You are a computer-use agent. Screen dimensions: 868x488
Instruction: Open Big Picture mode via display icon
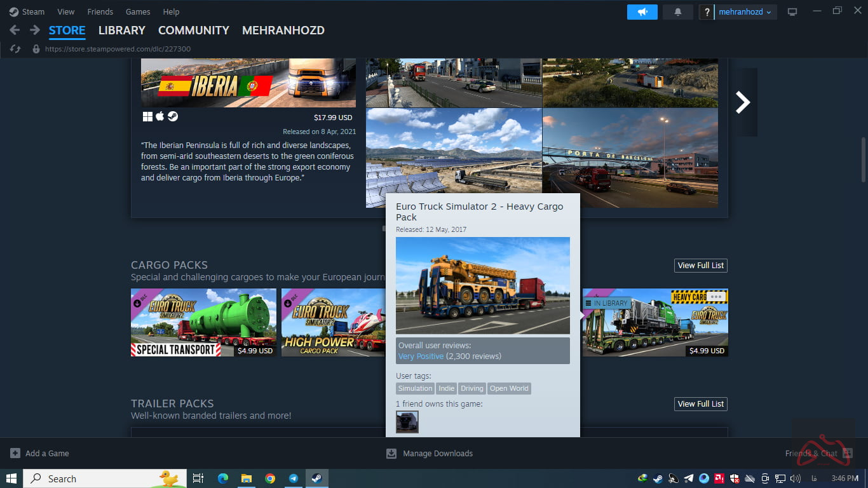pos(792,11)
